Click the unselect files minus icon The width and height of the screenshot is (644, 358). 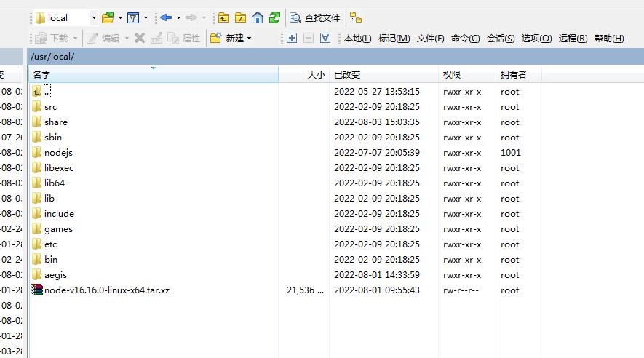(x=309, y=38)
